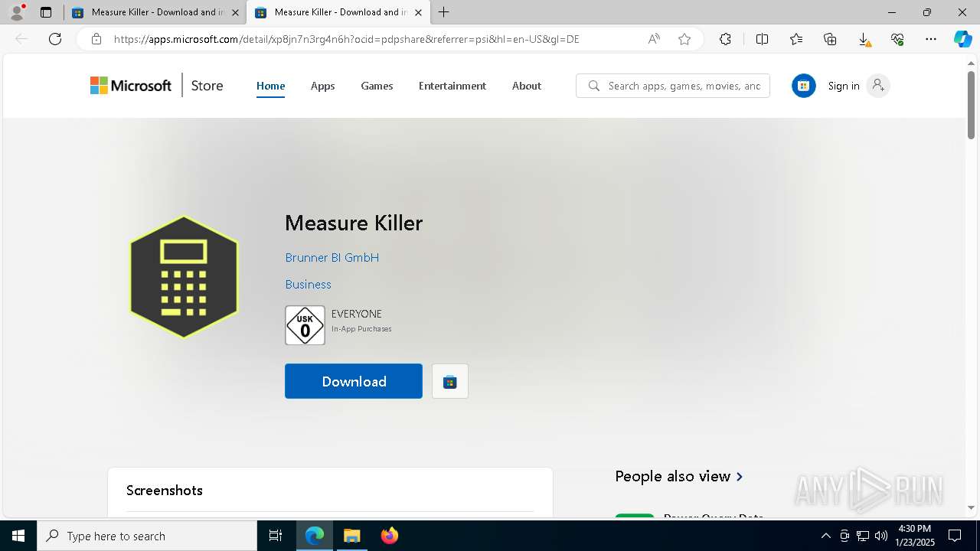Launch Firefox from the taskbar
This screenshot has height=551, width=980.
point(389,536)
